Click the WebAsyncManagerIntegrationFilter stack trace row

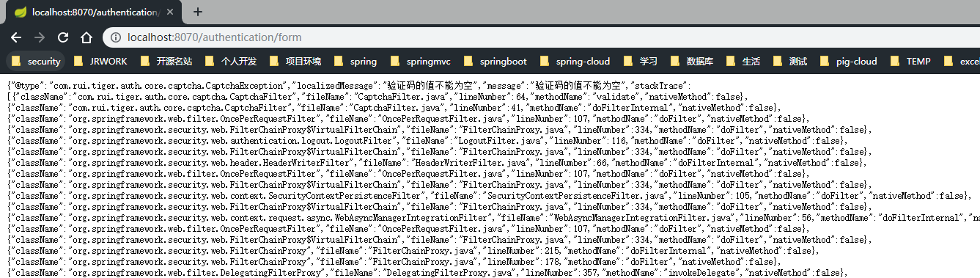pyautogui.click(x=493, y=218)
